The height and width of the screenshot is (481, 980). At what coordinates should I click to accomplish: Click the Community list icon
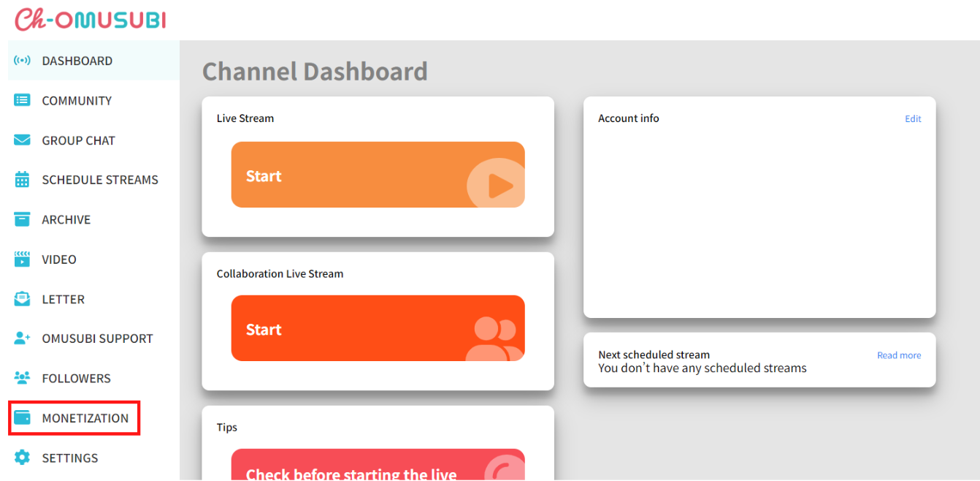tap(23, 100)
